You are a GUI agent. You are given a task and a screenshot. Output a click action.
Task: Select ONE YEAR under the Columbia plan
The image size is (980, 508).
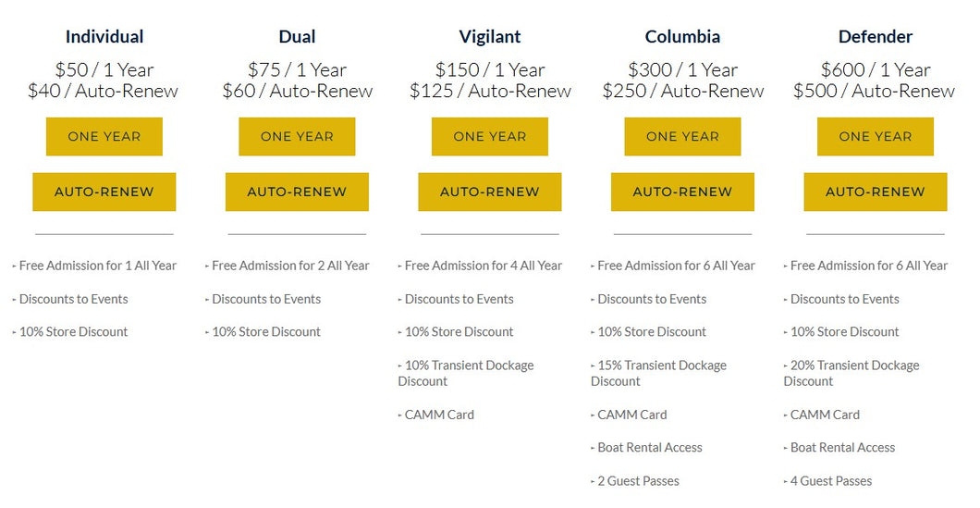pyautogui.click(x=682, y=136)
